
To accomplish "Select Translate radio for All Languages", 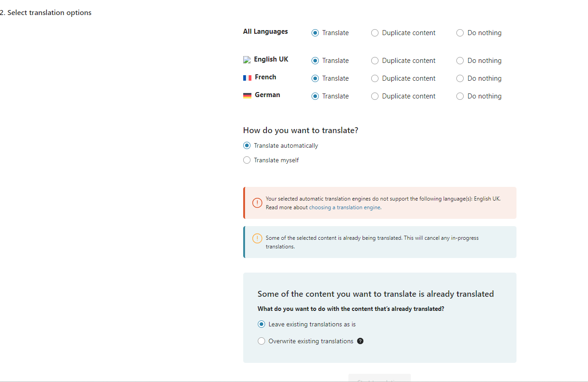I will tap(315, 33).
